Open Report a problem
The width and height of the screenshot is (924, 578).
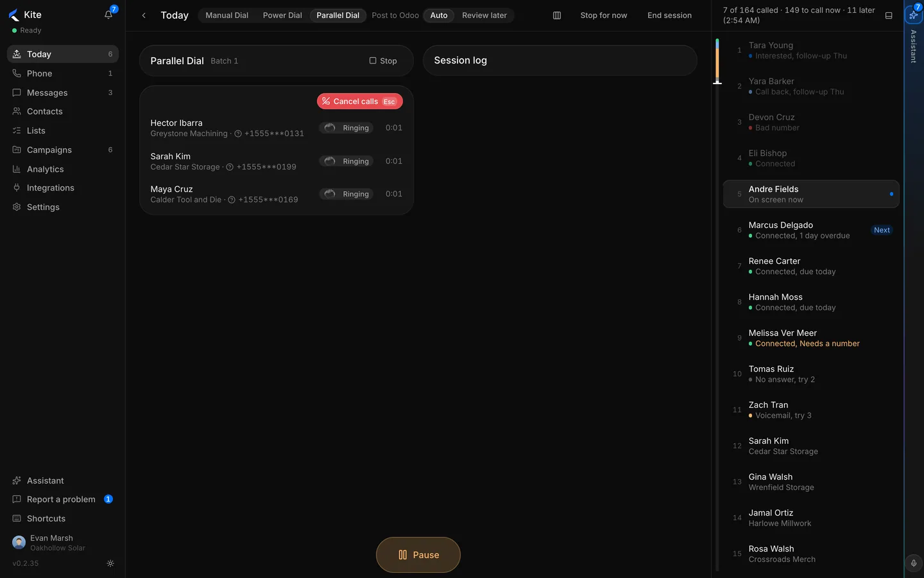click(63, 499)
